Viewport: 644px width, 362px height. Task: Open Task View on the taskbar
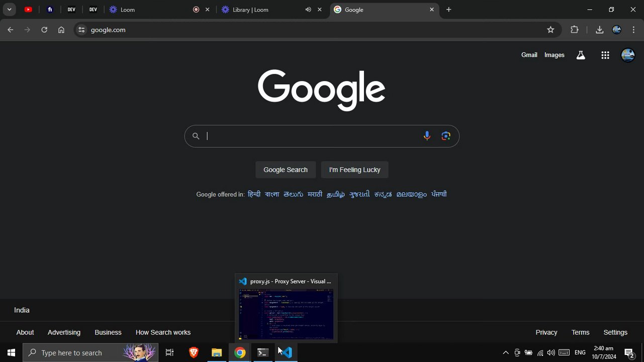coord(169,352)
